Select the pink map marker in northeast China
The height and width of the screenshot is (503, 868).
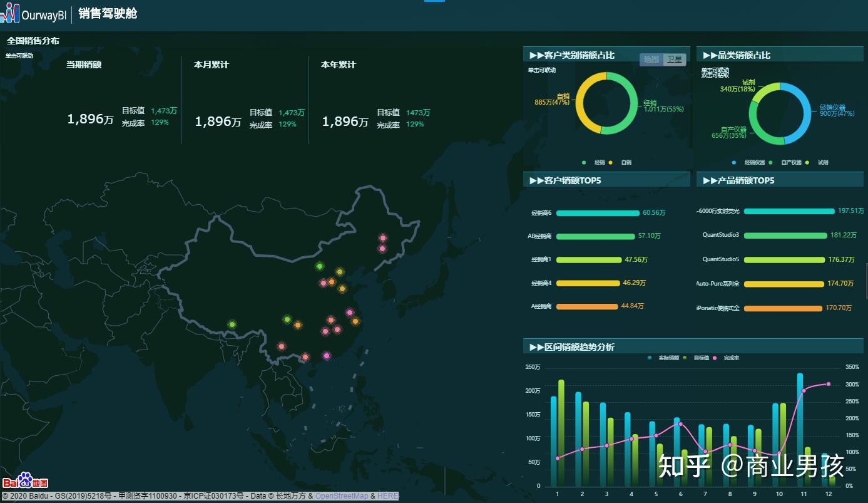click(382, 238)
